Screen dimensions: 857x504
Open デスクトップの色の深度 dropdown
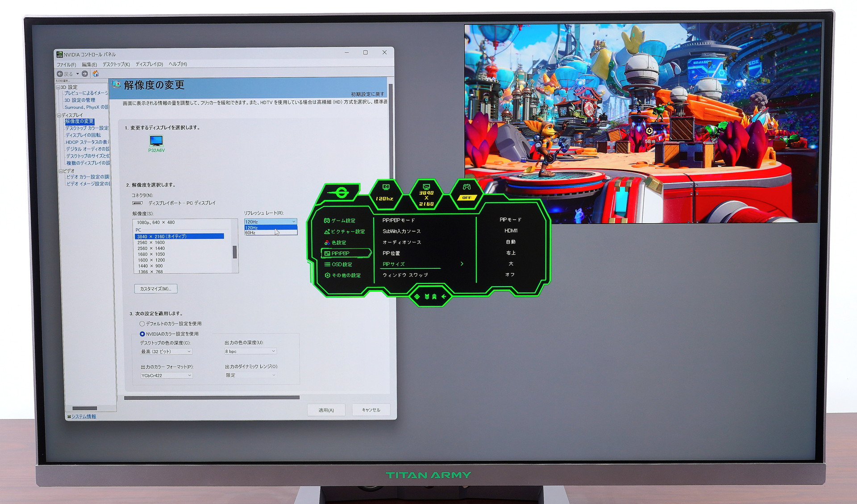click(x=166, y=352)
